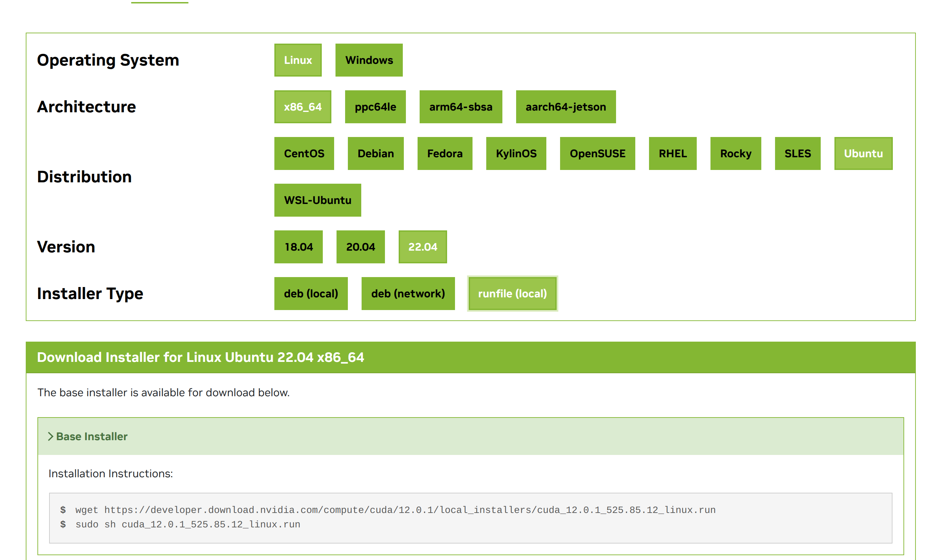Image resolution: width=933 pixels, height=560 pixels.
Task: Choose deb (network) installer type
Action: (408, 294)
